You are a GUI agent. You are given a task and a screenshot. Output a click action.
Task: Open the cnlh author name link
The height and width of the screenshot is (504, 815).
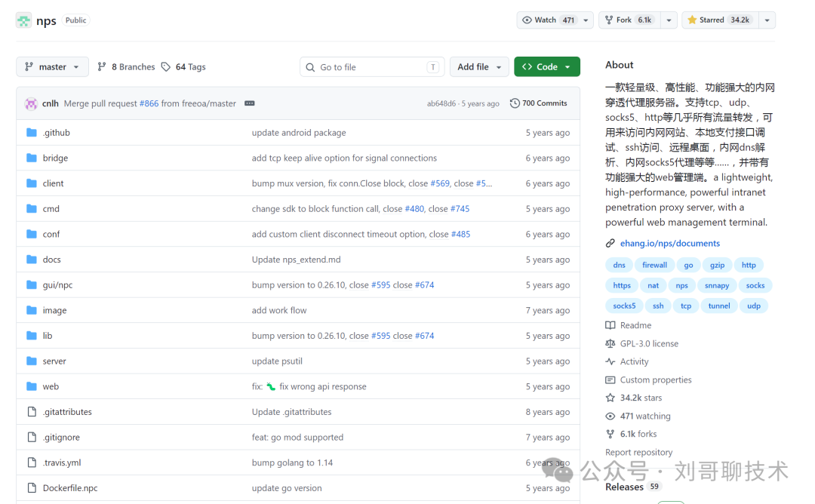coord(51,103)
